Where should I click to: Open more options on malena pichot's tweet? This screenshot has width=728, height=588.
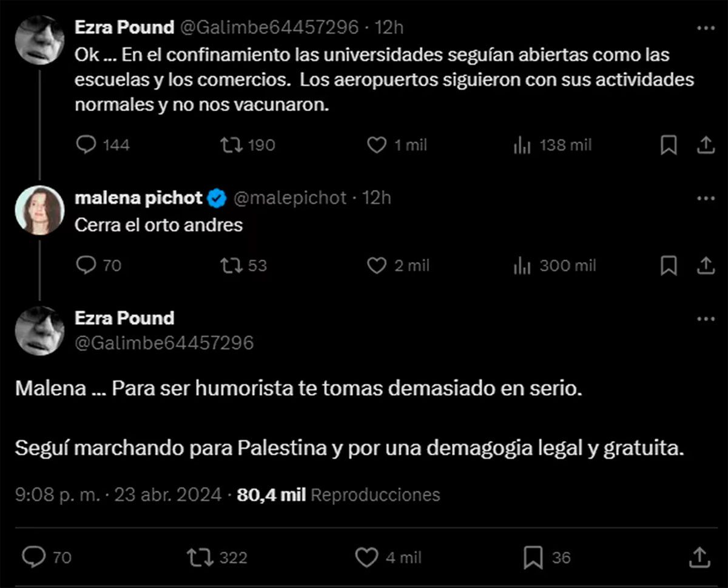pyautogui.click(x=706, y=198)
